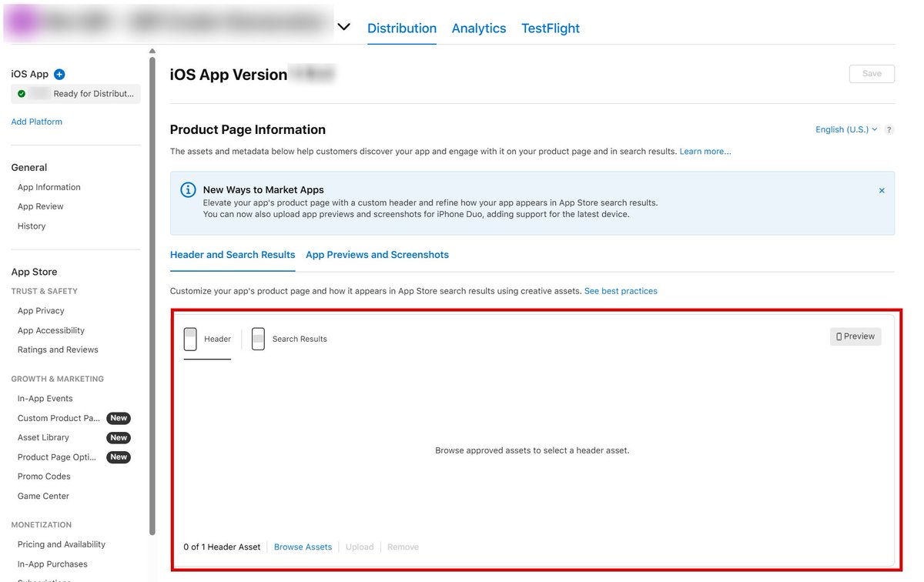Click the blurred app icon at top left
The height and width of the screenshot is (582, 924).
coord(22,22)
